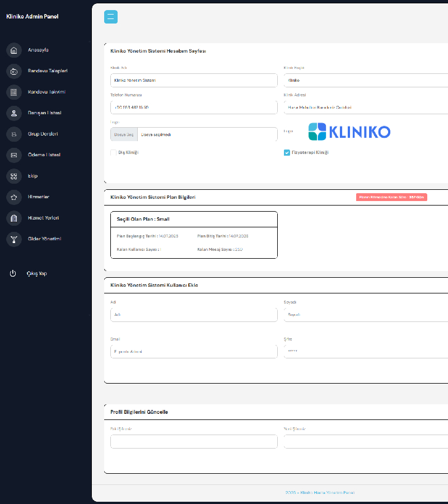448x504 pixels.
Task: Click the footer Kliniko Hasta Yönetim Paneli link
Action: pyautogui.click(x=320, y=493)
